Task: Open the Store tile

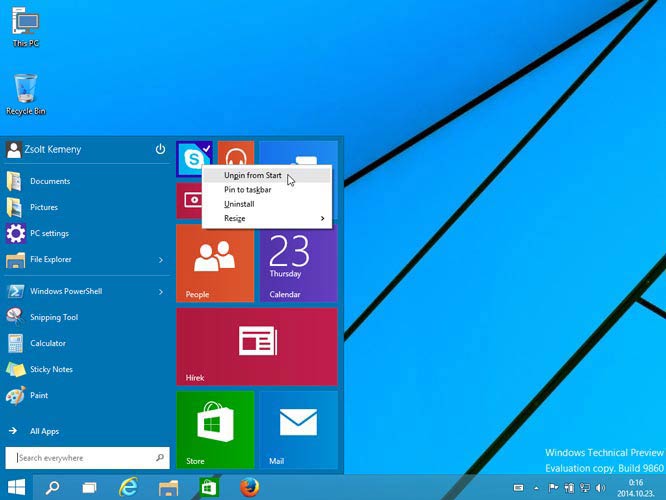Action: click(215, 430)
